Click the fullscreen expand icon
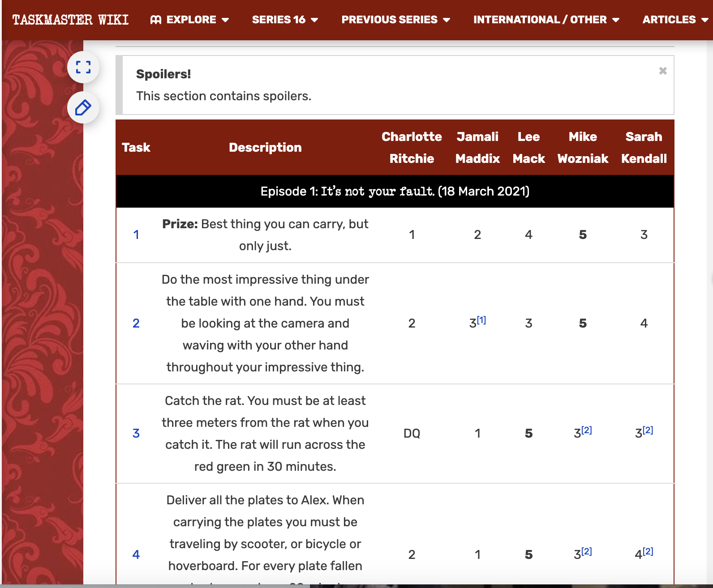713x588 pixels. pyautogui.click(x=83, y=68)
